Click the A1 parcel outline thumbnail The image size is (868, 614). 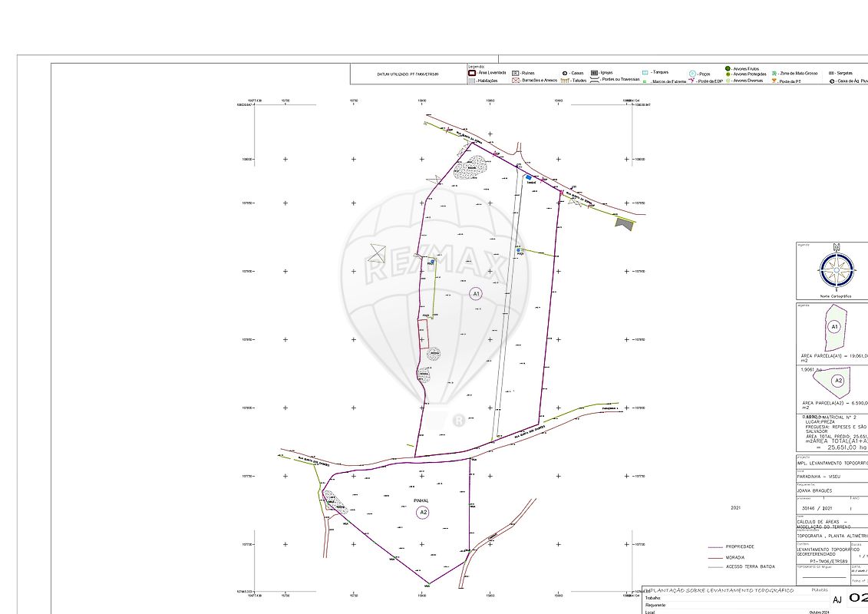tap(835, 327)
